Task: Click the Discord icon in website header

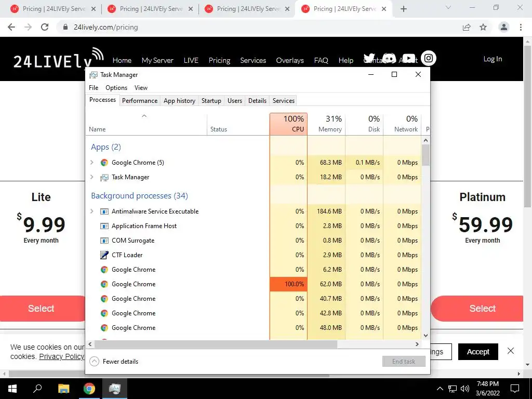Action: 389,58
